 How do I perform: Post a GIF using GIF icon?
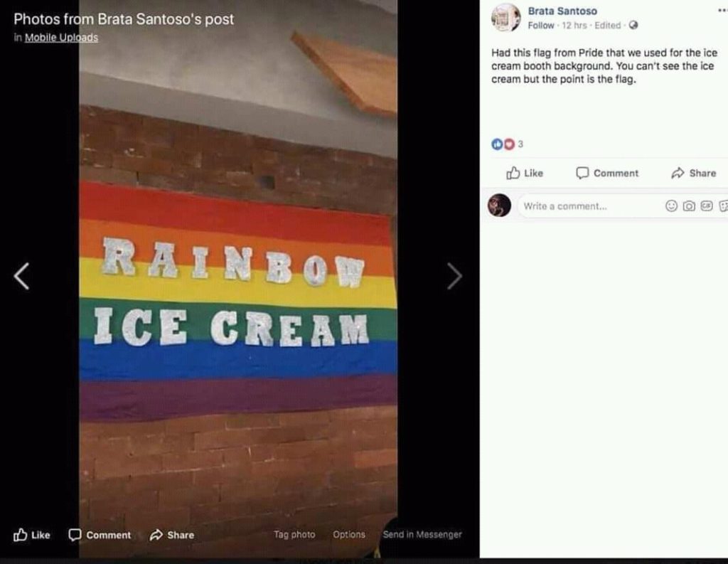coord(706,206)
